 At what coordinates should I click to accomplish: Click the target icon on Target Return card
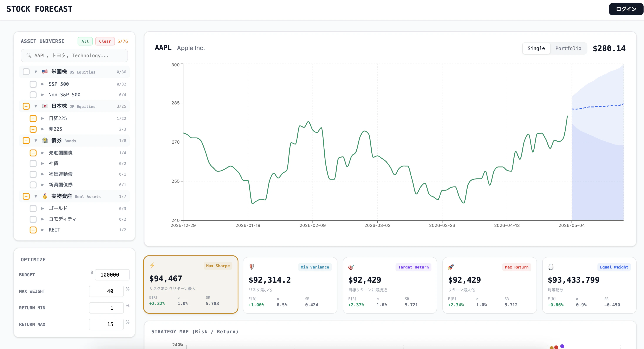351,267
